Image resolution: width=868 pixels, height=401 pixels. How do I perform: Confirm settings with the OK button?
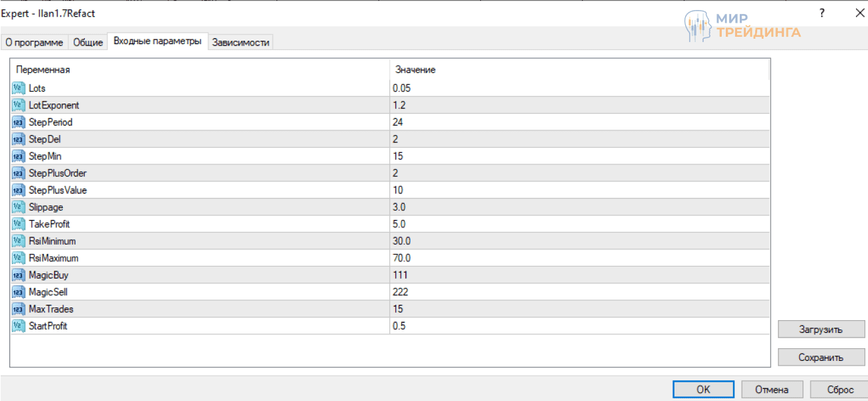pyautogui.click(x=703, y=390)
